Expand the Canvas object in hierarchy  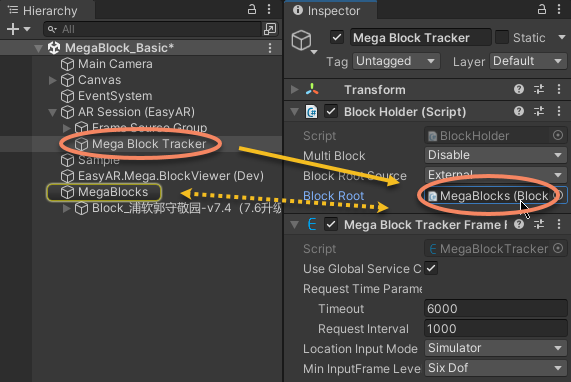coord(52,80)
